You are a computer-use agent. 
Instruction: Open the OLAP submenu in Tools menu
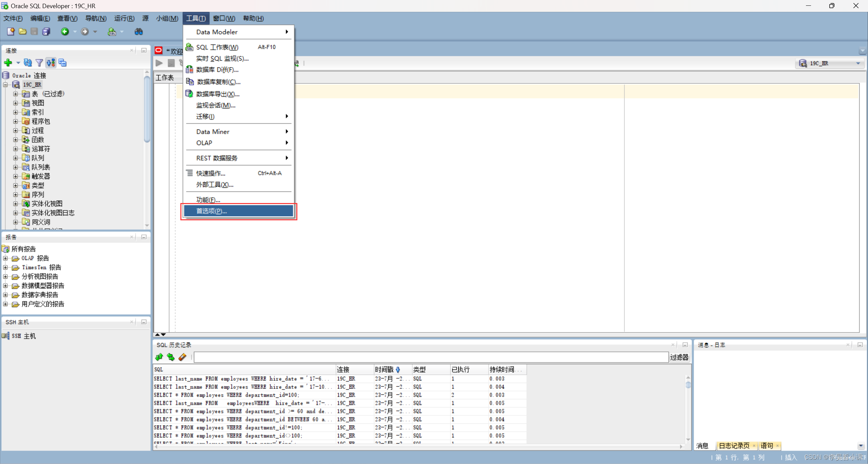(x=239, y=143)
